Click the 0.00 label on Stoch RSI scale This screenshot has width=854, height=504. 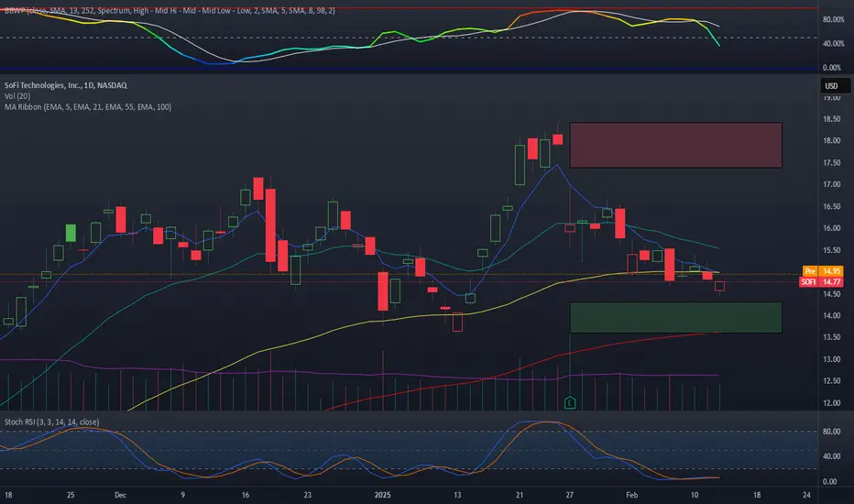tap(830, 482)
